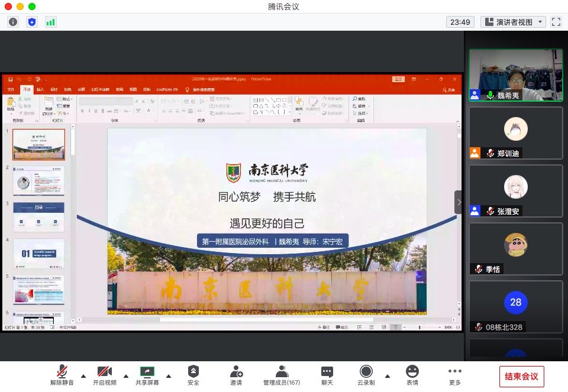Turn on the video camera

click(x=105, y=375)
